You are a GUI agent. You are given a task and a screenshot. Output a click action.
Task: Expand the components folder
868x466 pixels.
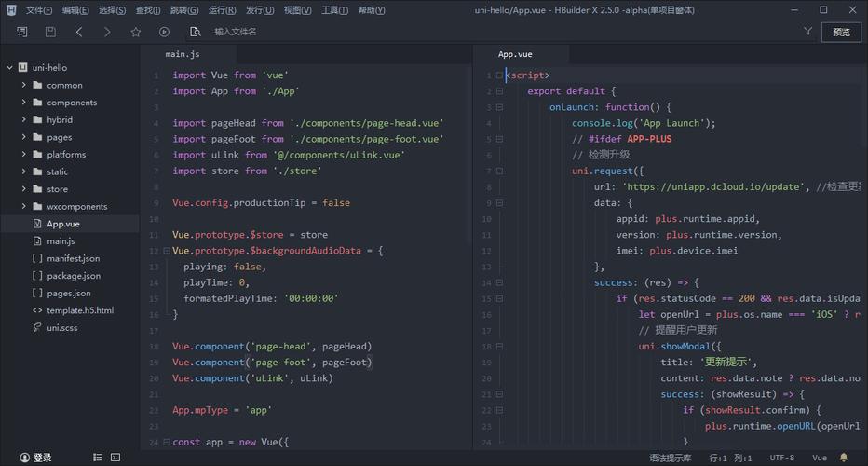[x=23, y=102]
